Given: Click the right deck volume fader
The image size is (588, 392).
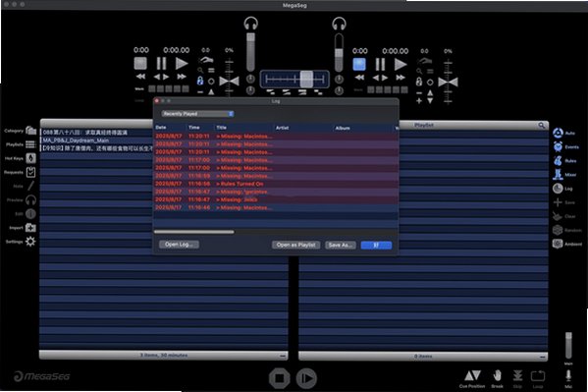Looking at the screenshot, I should (339, 53).
